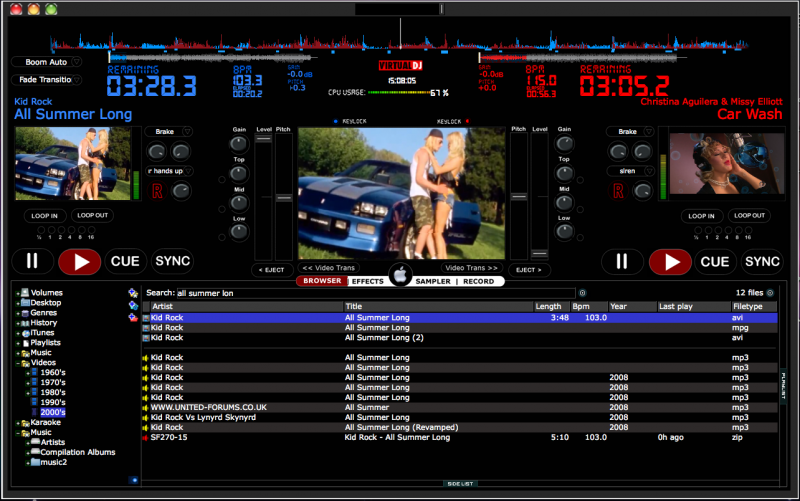Viewport: 800px width, 501px height.
Task: Sort list by Artist column header
Action: (x=247, y=307)
